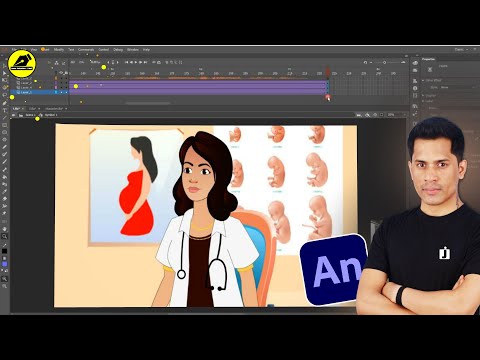Select the Eyedropper tool
This screenshot has height=360, width=480.
point(4,191)
